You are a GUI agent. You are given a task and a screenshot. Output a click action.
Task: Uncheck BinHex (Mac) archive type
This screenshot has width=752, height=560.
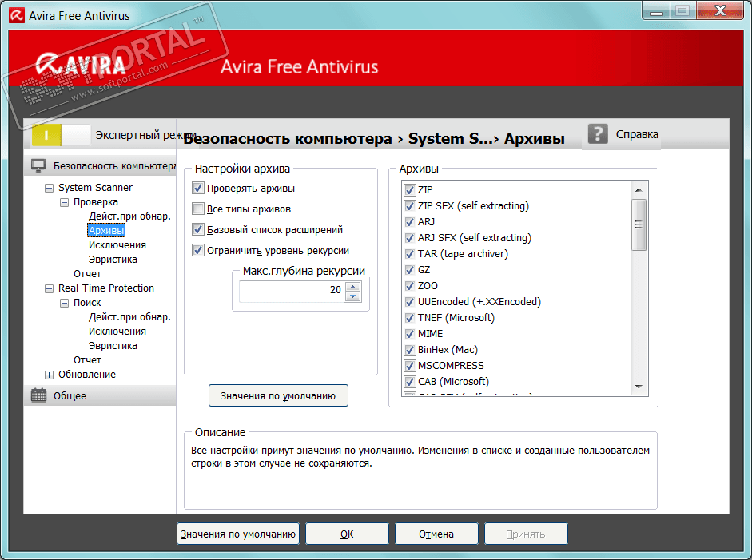tap(410, 350)
